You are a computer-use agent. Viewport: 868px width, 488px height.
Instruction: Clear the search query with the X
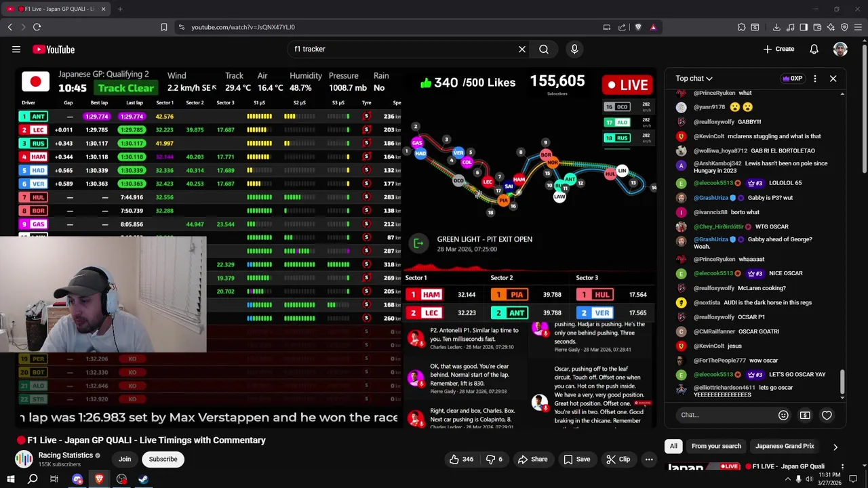pos(522,49)
